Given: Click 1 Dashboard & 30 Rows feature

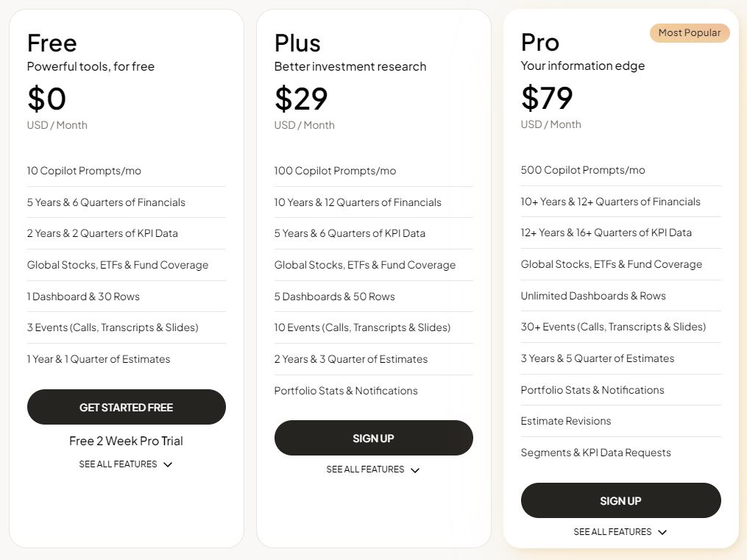Looking at the screenshot, I should click(83, 297).
